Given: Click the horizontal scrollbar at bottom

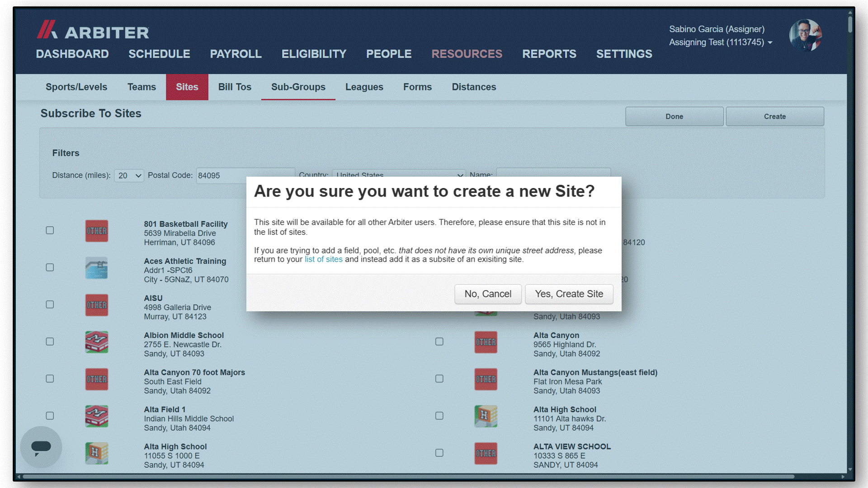Looking at the screenshot, I should pos(409,476).
